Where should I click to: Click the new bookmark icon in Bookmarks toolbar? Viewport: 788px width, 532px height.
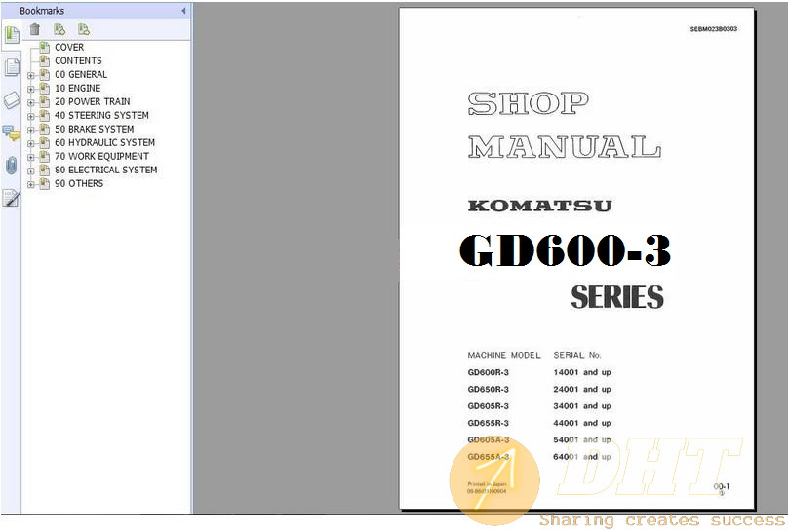coord(59,29)
